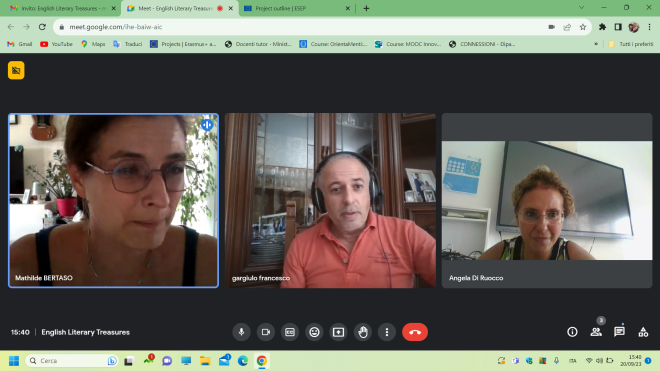Raise hand in the meeting
Image resolution: width=660 pixels, height=371 pixels.
[363, 332]
